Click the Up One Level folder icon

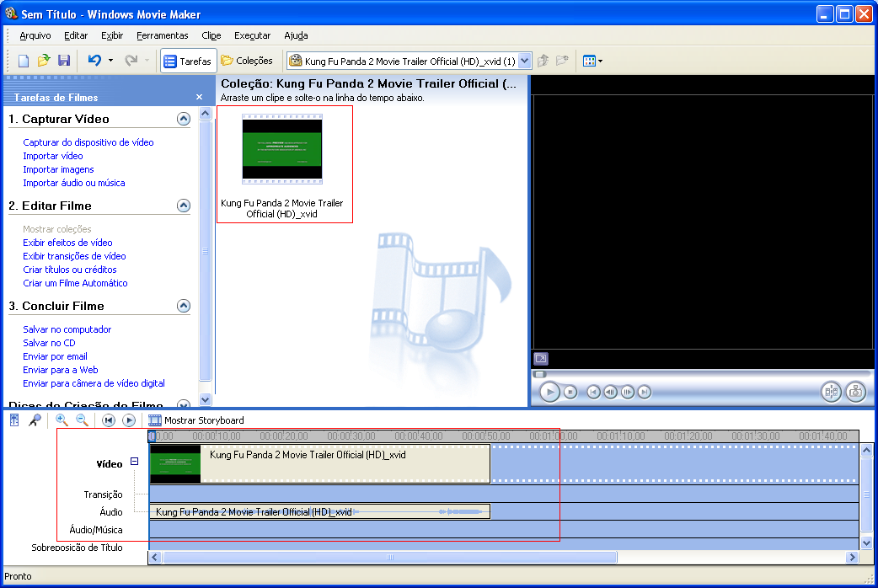click(543, 61)
